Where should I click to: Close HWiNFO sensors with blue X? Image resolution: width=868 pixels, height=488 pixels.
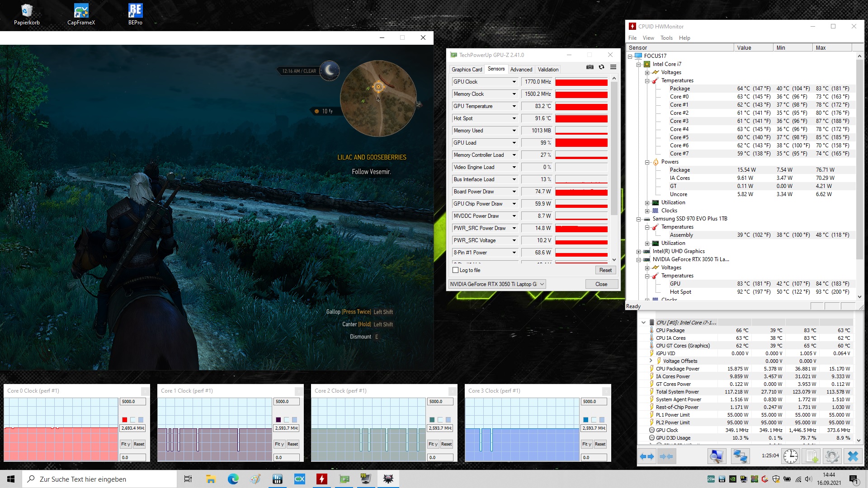tap(853, 456)
